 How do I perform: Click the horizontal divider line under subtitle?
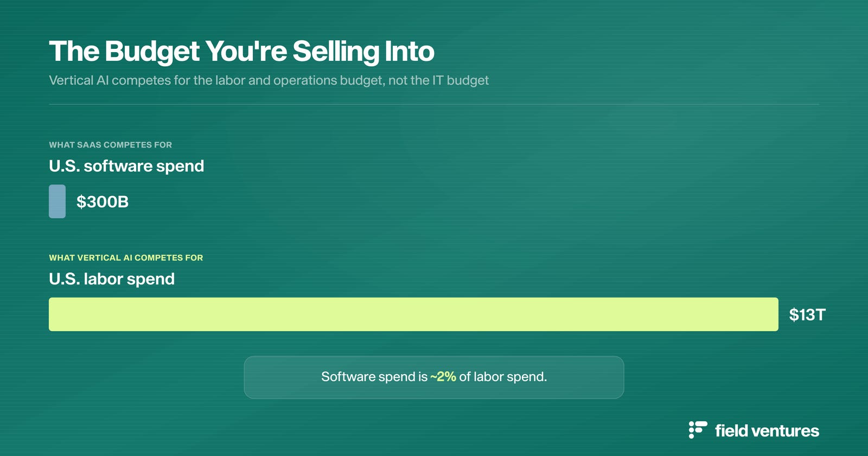(434, 104)
